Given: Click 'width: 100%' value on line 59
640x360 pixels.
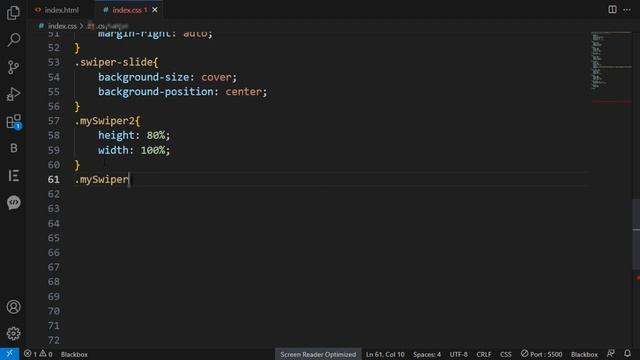Looking at the screenshot, I should click(153, 150).
